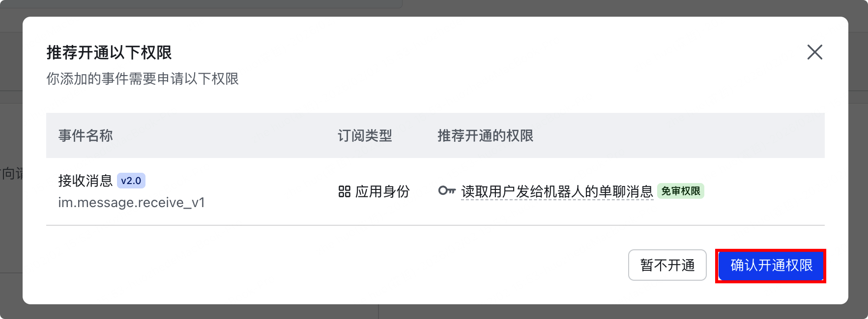Click the grid icon in 订阅类型 column
This screenshot has height=319, width=868.
coord(344,192)
